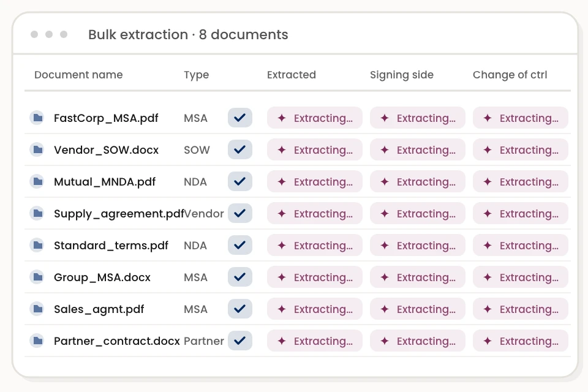Select the Change of ctrl cell for Group_MSA.docx

pos(521,277)
